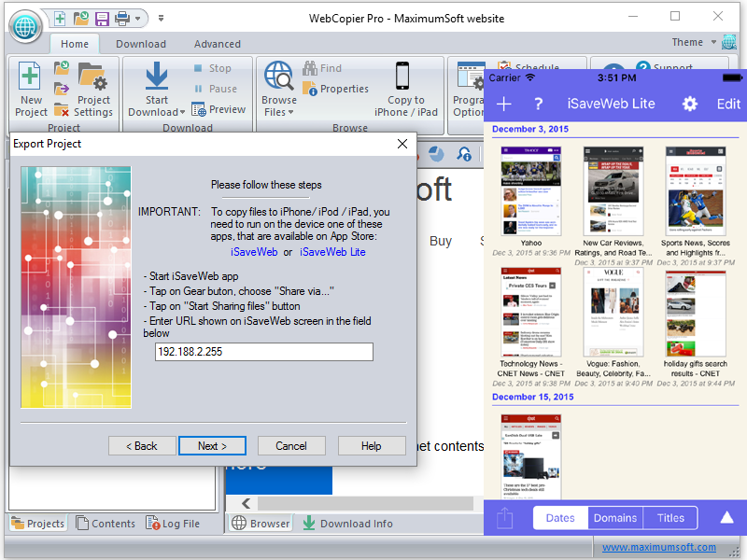
Task: Switch to the Advanced ribbon tab
Action: pos(218,44)
